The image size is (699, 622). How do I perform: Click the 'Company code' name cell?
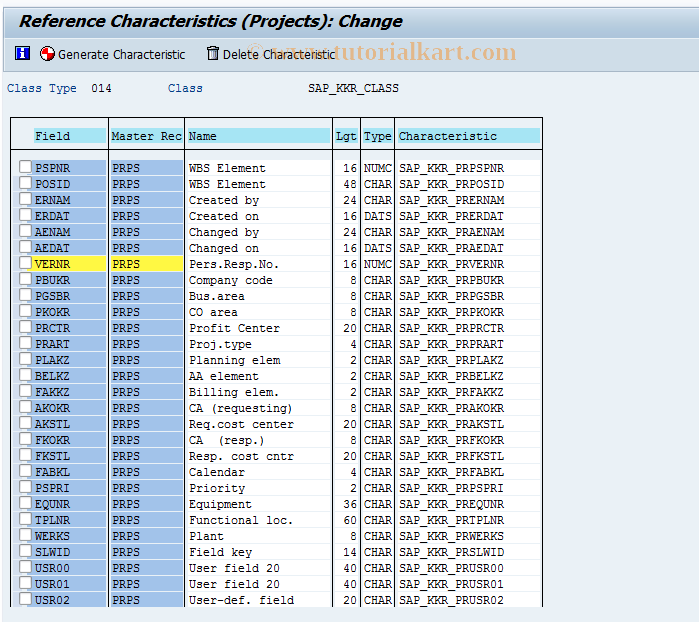259,280
